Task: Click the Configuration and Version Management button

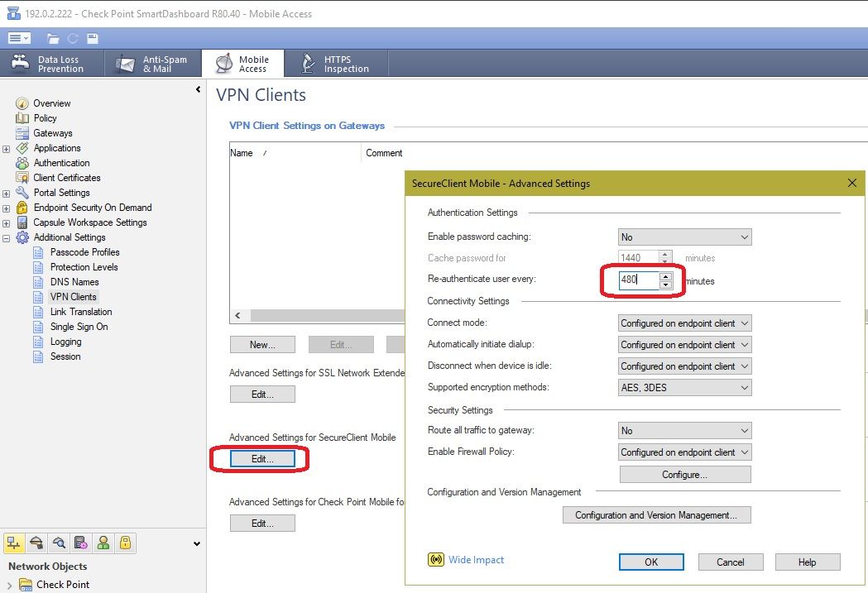Action: [x=656, y=515]
